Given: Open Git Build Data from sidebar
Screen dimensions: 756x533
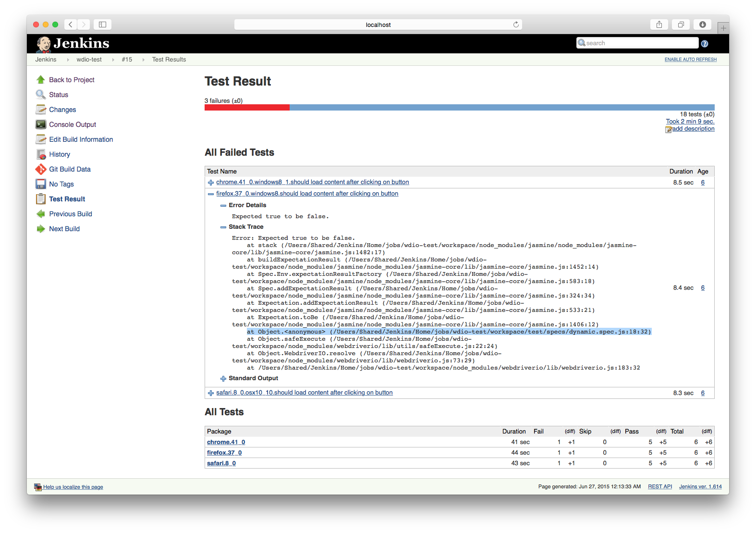Looking at the screenshot, I should pos(70,169).
